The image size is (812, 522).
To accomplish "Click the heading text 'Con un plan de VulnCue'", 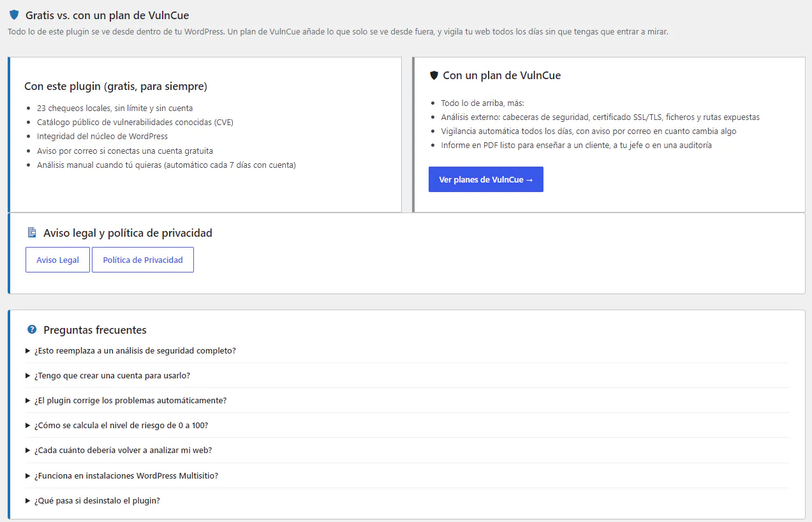I will 502,75.
